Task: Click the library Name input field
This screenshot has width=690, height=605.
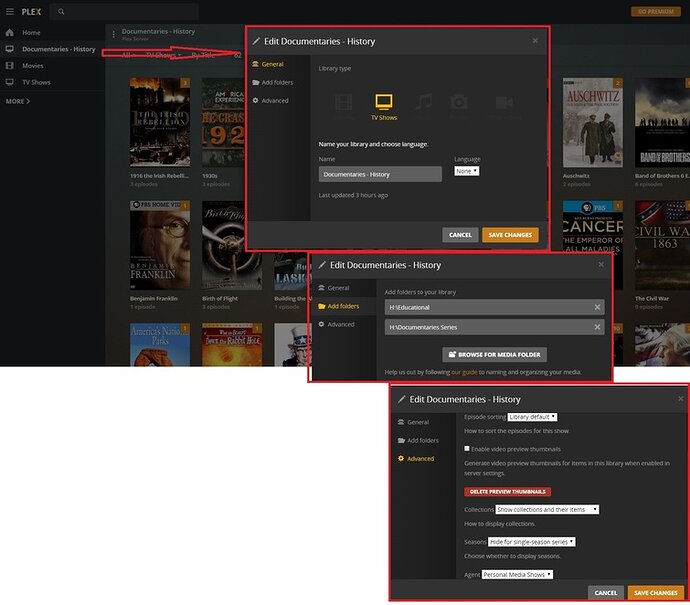Action: (380, 174)
